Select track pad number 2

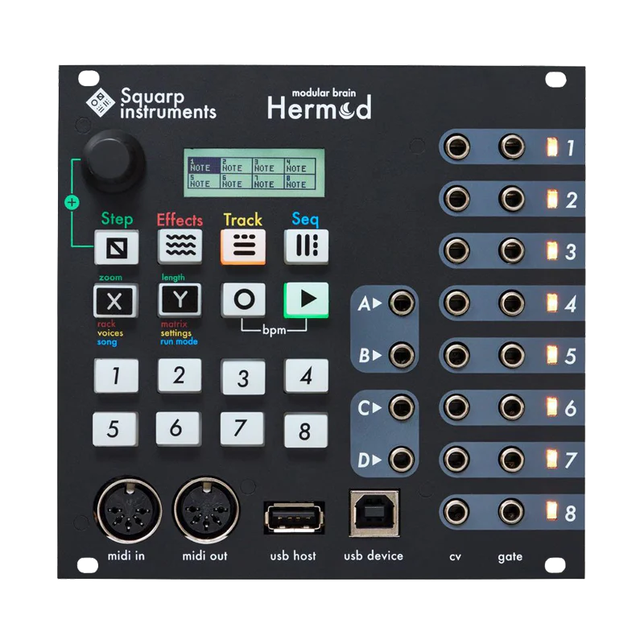(180, 375)
